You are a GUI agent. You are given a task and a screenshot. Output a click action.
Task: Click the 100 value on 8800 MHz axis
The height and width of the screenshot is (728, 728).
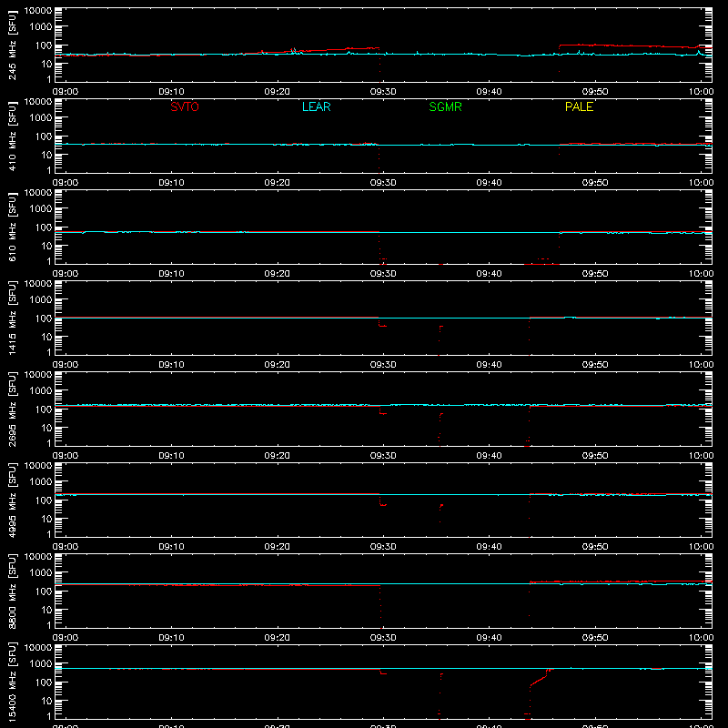click(x=44, y=591)
